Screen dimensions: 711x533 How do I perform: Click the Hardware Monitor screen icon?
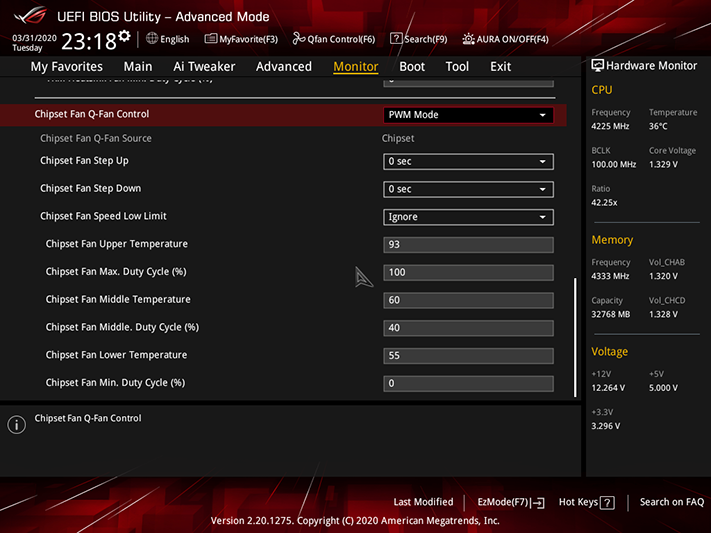[x=598, y=66]
